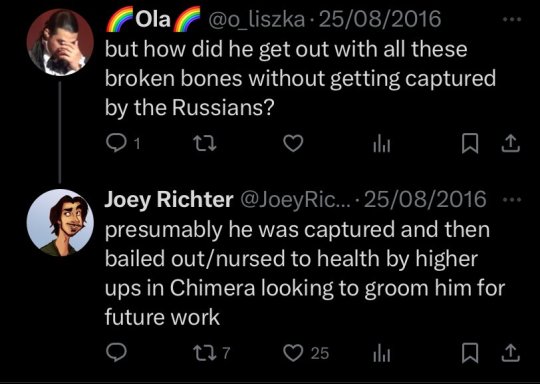The width and height of the screenshot is (540, 384).
Task: Like Ola's tweet
Action: point(293,143)
